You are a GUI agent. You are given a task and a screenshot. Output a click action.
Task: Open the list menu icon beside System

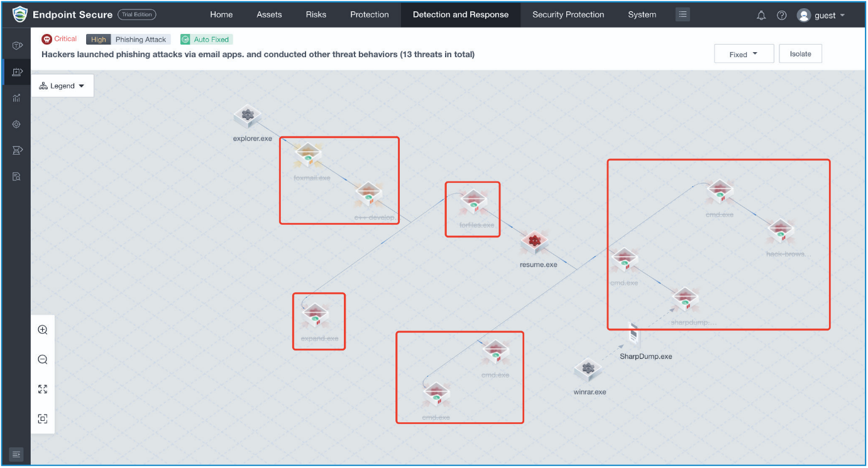(683, 14)
